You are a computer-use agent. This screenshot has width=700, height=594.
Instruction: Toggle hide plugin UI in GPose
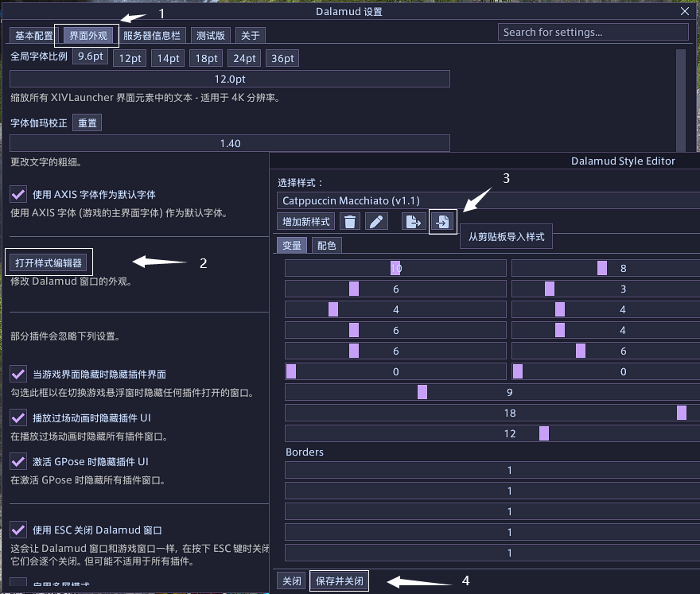click(x=18, y=462)
